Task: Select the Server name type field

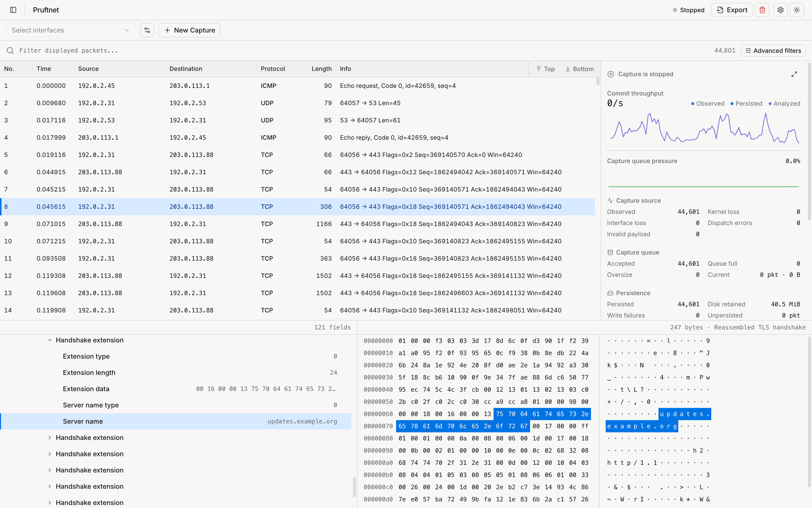Action: click(x=176, y=405)
